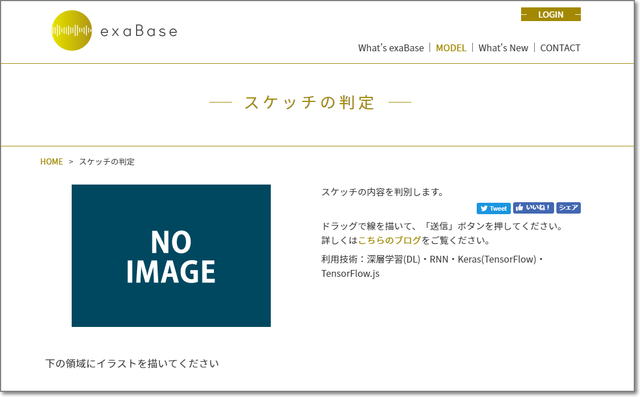Click the スケッチの判定 breadcrumb text
This screenshot has height=397, width=640.
(x=107, y=162)
